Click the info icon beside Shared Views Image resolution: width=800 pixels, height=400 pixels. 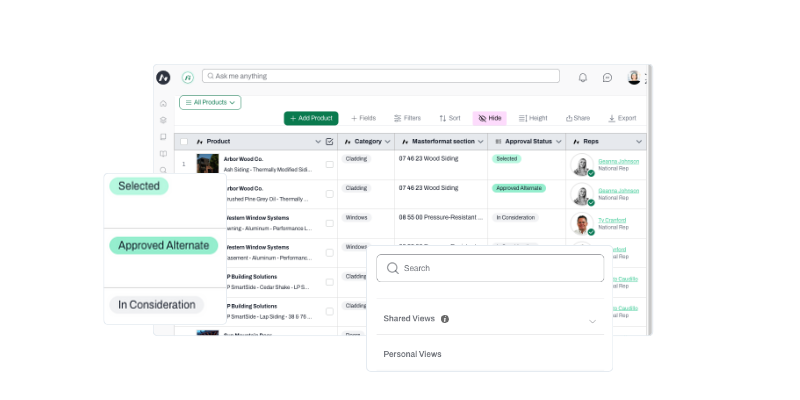(x=445, y=319)
